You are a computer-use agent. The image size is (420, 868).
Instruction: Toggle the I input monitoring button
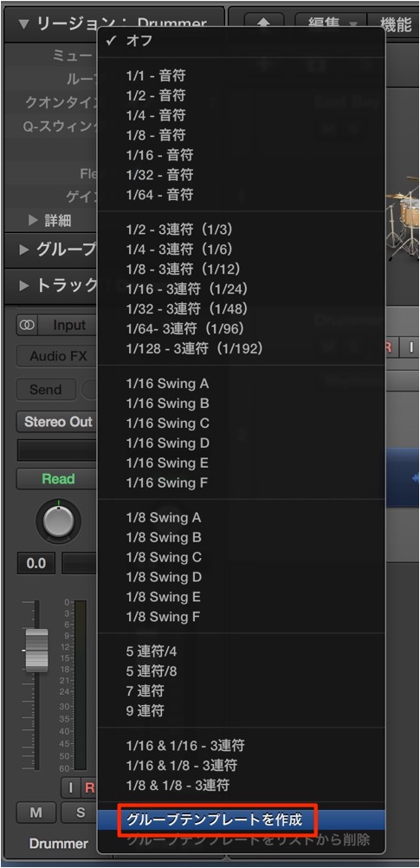click(x=70, y=788)
